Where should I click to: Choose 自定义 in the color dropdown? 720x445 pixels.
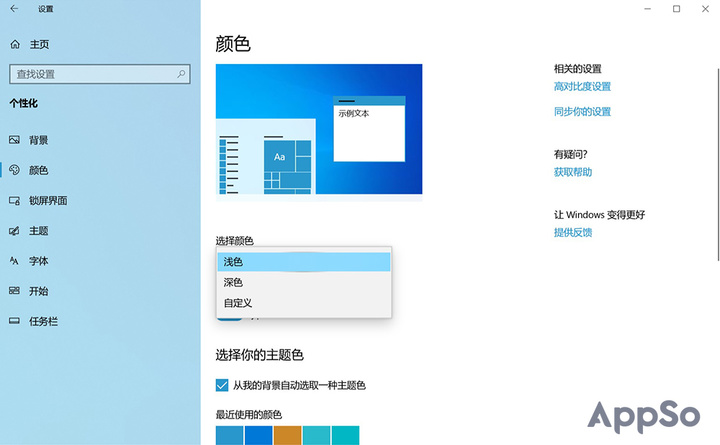[x=304, y=303]
